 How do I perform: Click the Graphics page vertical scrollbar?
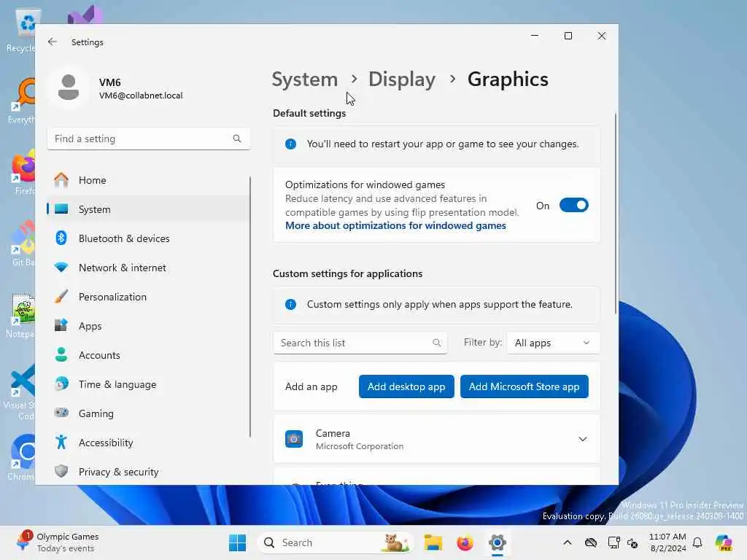coord(615,214)
